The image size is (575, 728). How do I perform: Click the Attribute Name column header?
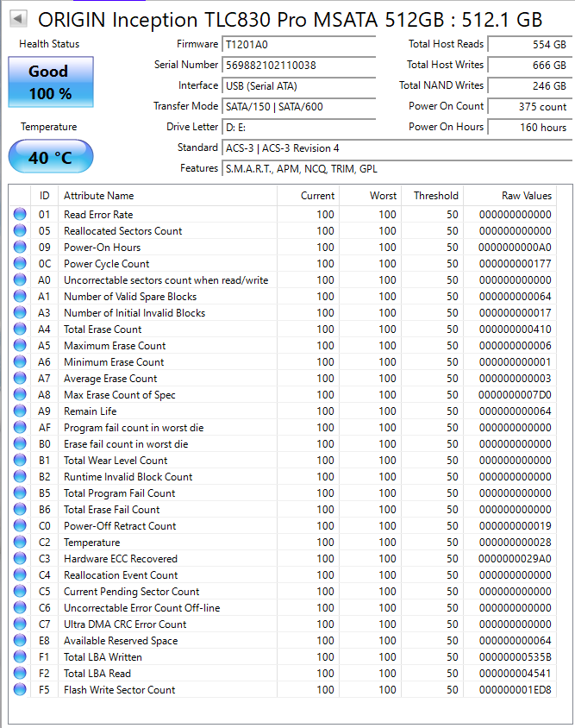point(167,196)
